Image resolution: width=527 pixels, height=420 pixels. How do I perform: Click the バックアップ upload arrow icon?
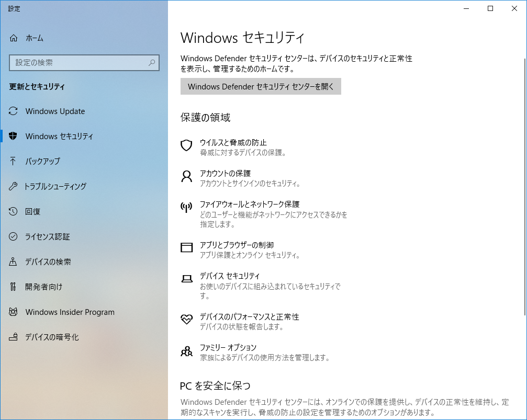click(13, 161)
